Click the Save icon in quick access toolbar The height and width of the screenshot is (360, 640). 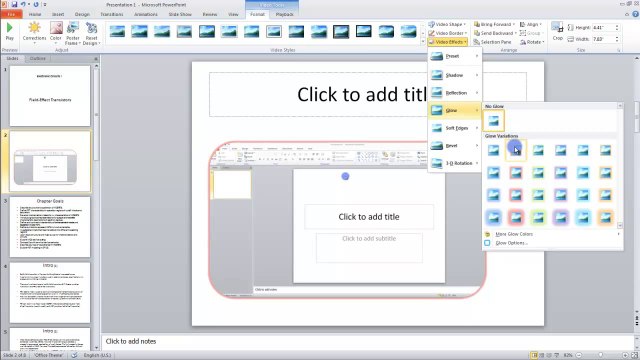(x=14, y=4)
